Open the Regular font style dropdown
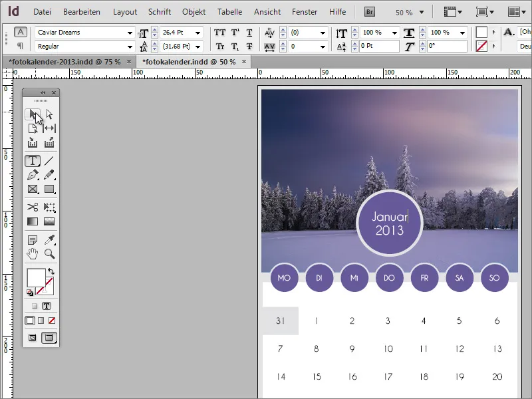This screenshot has width=532, height=399. pos(130,47)
